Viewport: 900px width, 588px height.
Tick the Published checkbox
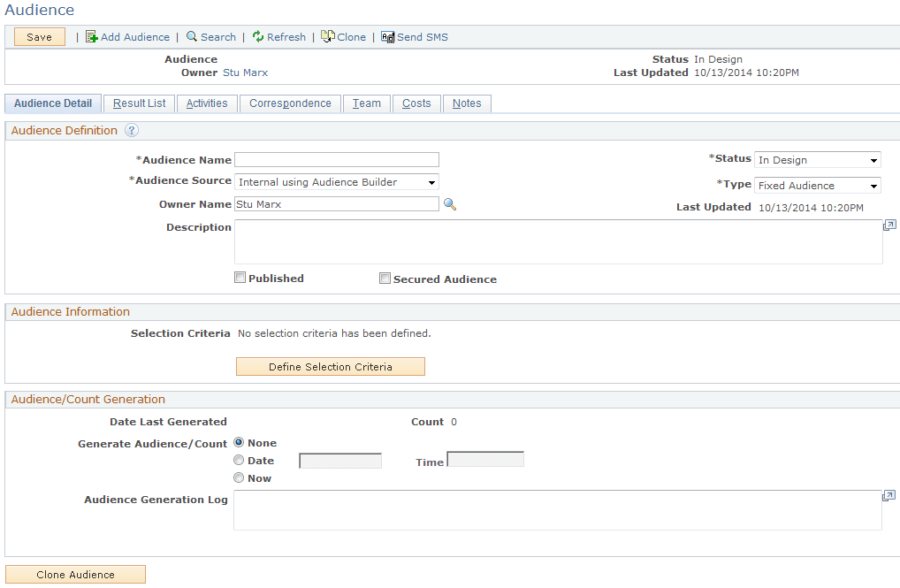(240, 278)
